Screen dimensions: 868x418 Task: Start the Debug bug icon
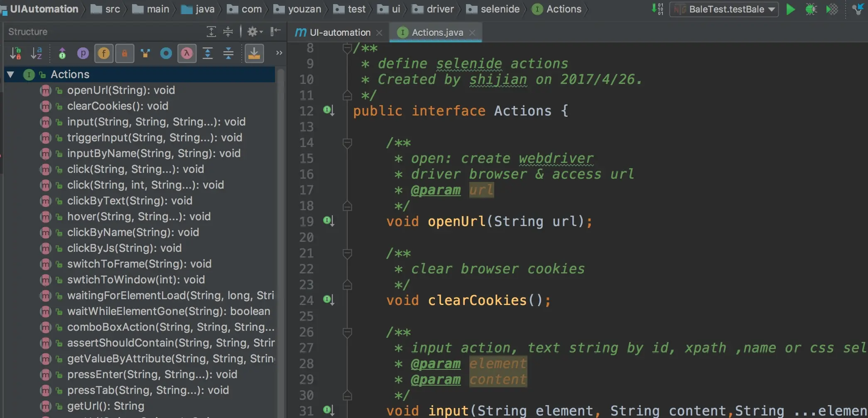coord(811,9)
